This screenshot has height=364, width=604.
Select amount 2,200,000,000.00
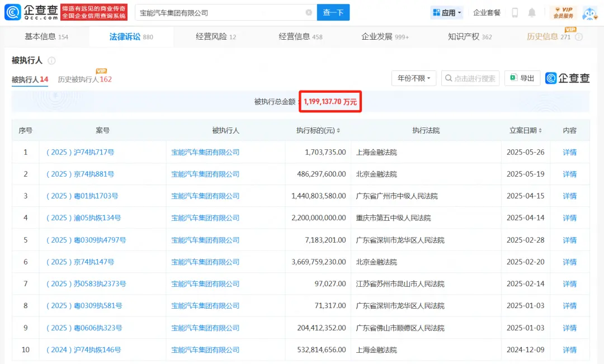(x=319, y=218)
